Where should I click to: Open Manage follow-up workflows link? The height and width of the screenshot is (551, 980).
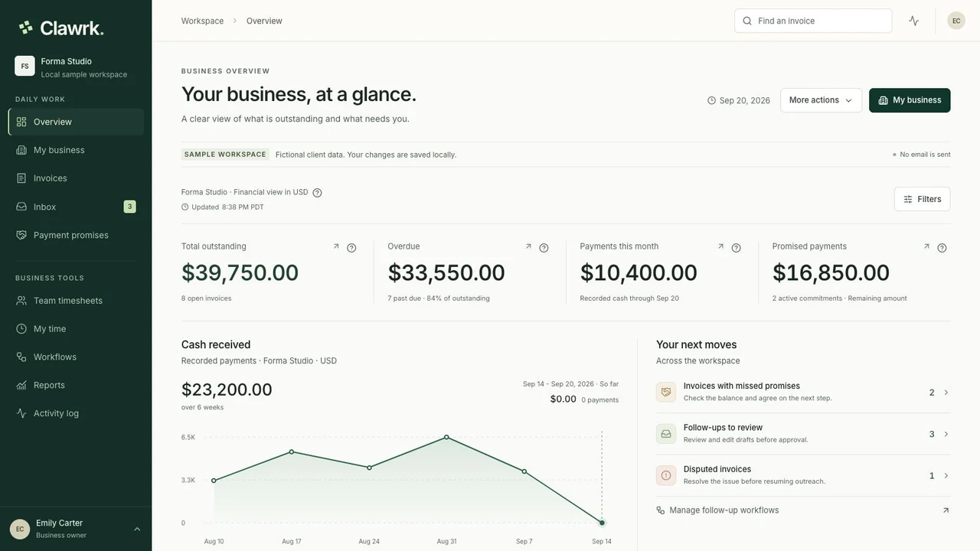803,510
